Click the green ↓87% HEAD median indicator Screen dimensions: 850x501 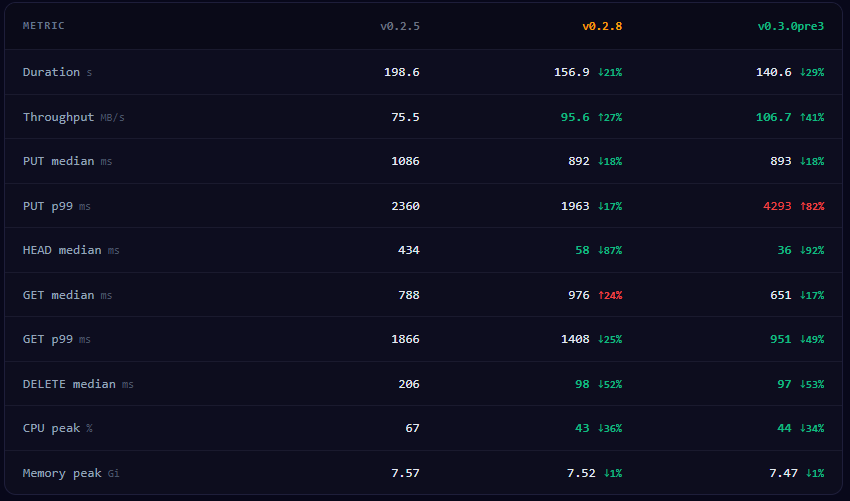click(609, 250)
